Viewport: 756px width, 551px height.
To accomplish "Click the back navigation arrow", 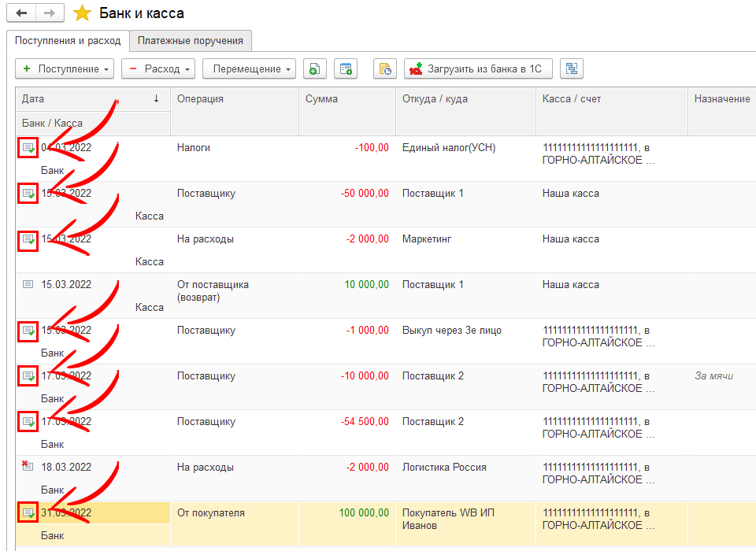I will coord(21,13).
